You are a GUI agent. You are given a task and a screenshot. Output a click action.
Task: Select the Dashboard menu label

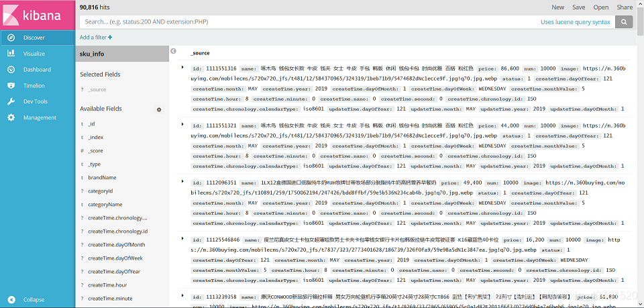coord(37,70)
